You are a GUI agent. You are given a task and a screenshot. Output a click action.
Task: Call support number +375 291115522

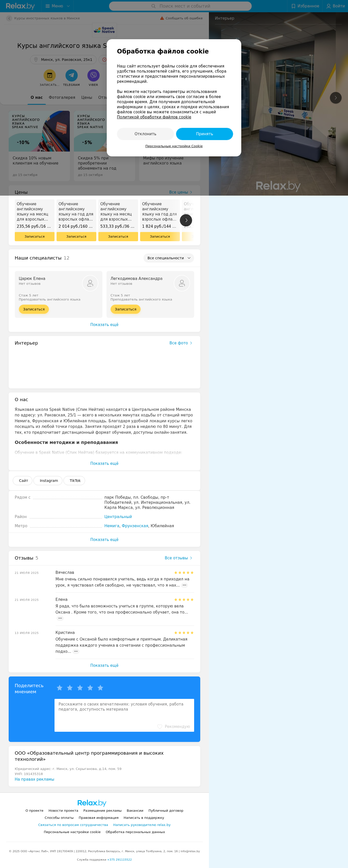click(x=119, y=860)
